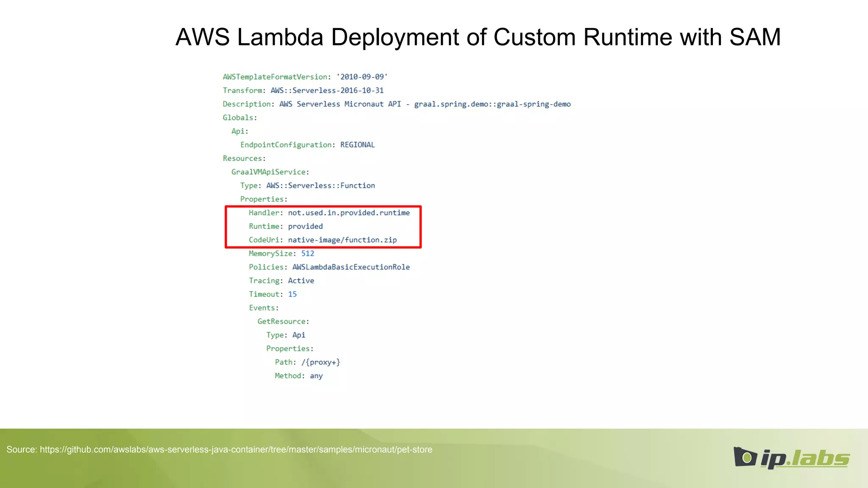Click Properties: under GetResource
The image size is (868, 488).
tap(290, 349)
